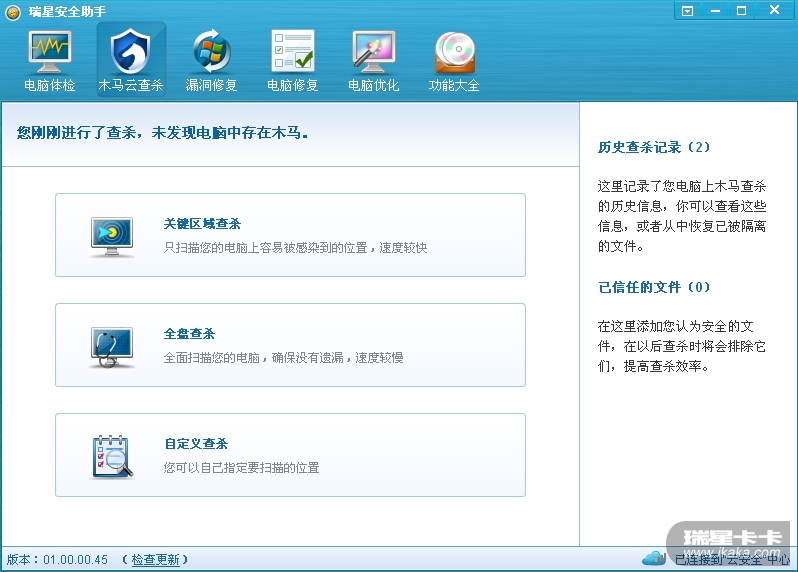Minimize the 瑞星安全助手 window
Screen dimensions: 798x572
tap(715, 11)
